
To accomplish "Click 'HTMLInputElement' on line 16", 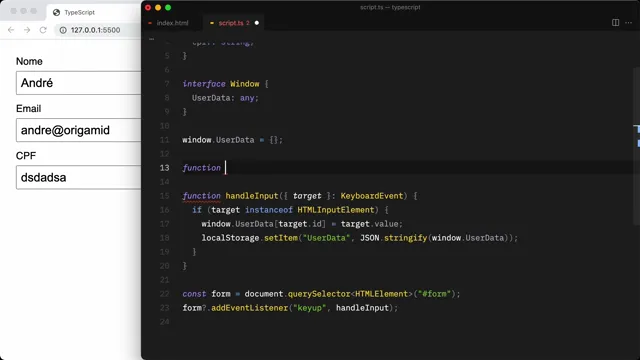I will click(336, 210).
